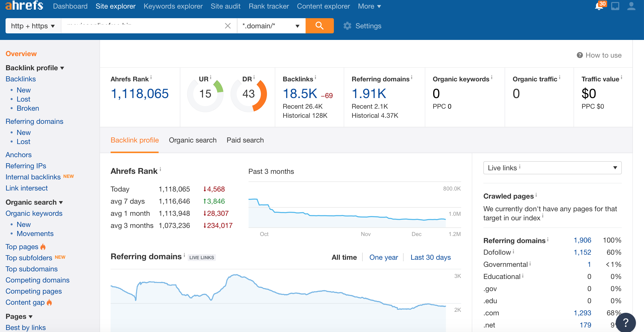Show info tooltip next to Educational

(x=523, y=275)
